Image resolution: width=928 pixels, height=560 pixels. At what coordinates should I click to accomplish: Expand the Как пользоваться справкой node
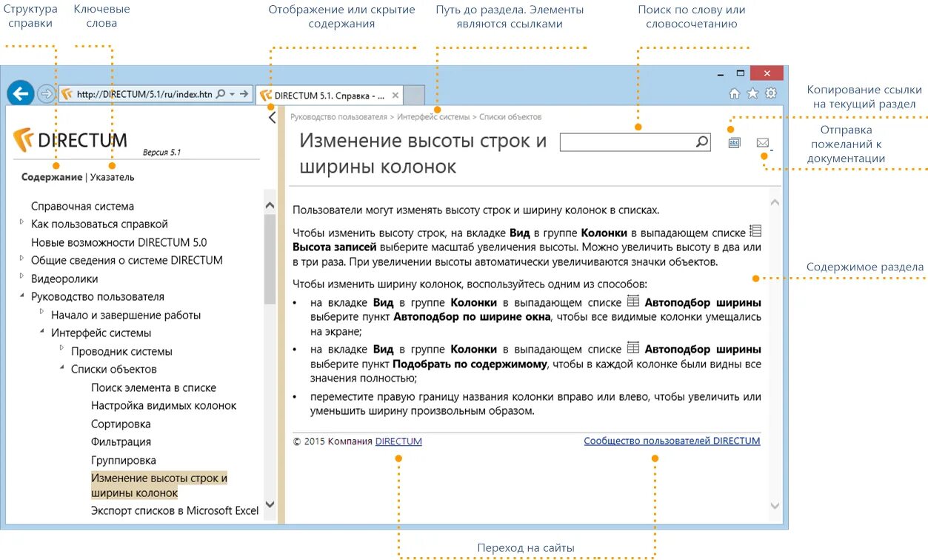(21, 221)
